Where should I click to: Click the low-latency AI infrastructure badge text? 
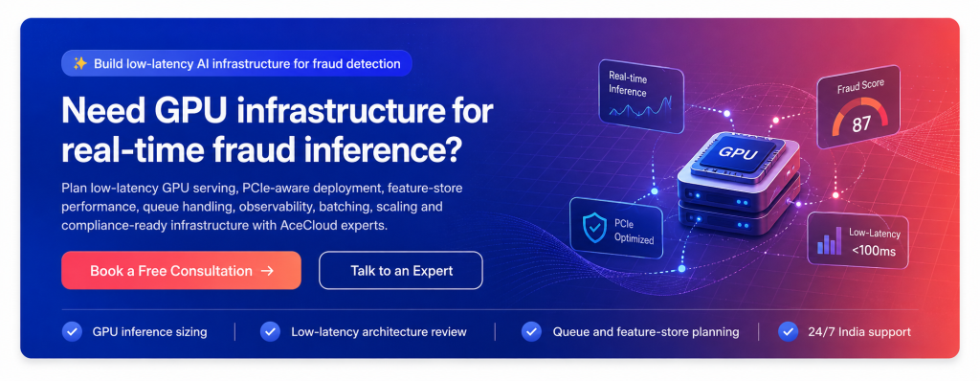247,63
